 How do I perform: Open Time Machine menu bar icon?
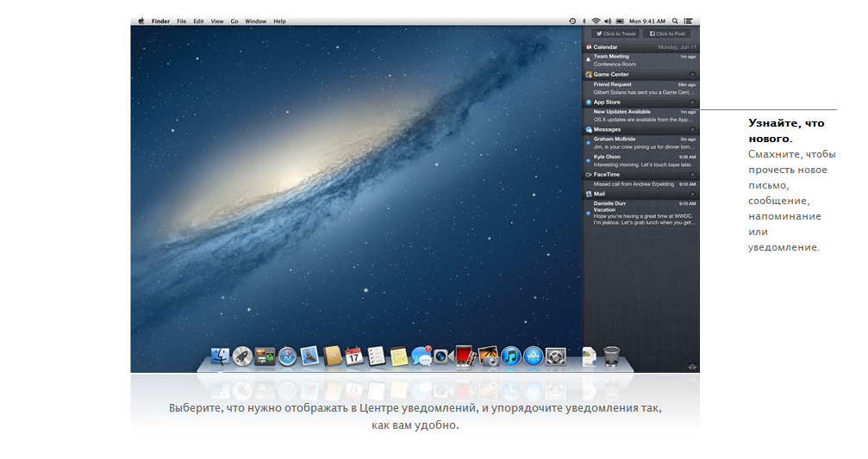tap(572, 21)
